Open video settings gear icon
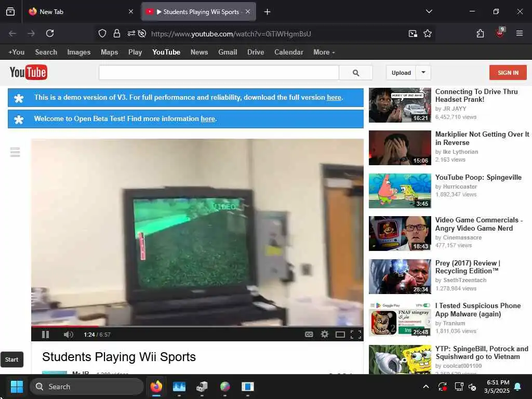 pyautogui.click(x=325, y=335)
